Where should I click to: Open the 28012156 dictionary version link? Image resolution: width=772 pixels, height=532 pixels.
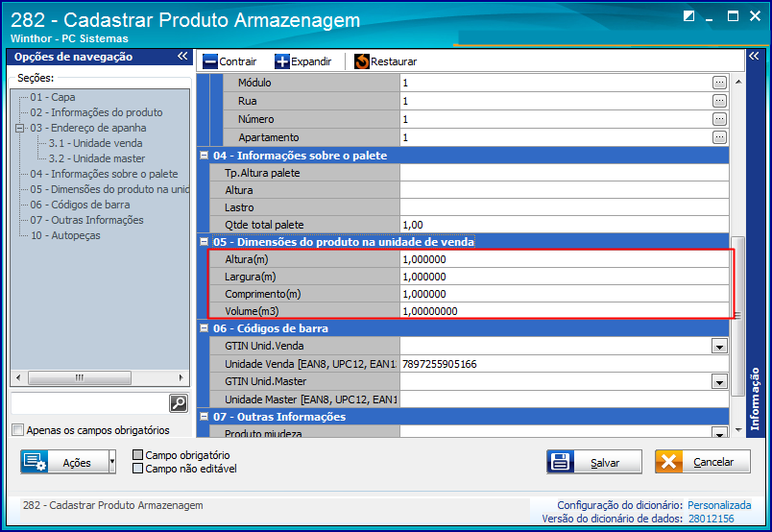(x=711, y=519)
